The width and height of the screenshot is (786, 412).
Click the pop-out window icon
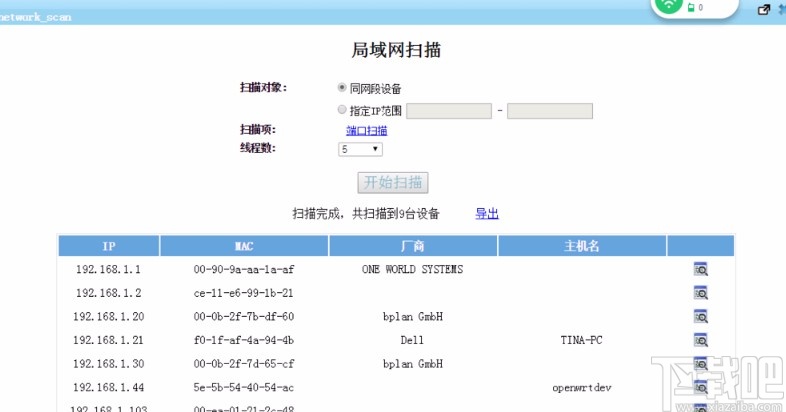[x=763, y=9]
